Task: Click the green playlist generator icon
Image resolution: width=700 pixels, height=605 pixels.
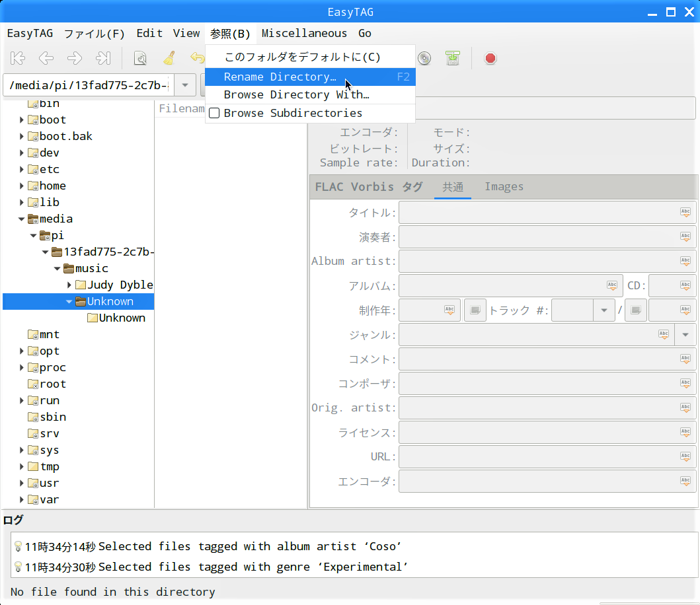Action: click(x=453, y=58)
